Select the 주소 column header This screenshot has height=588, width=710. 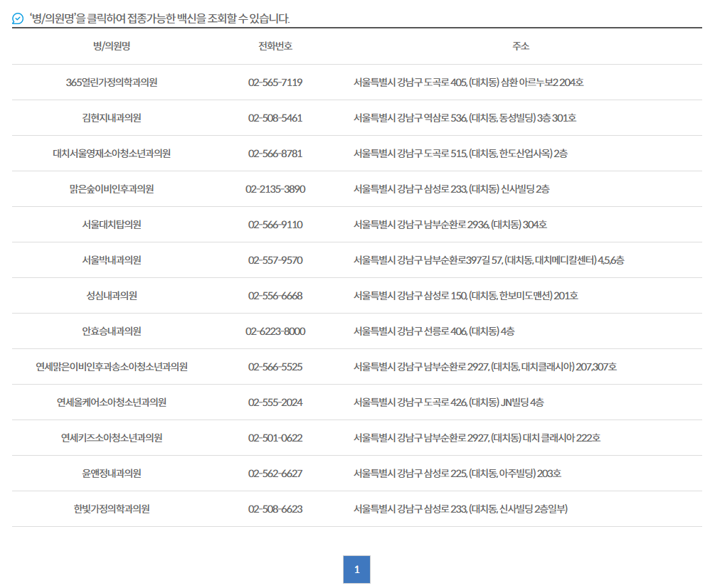(521, 46)
